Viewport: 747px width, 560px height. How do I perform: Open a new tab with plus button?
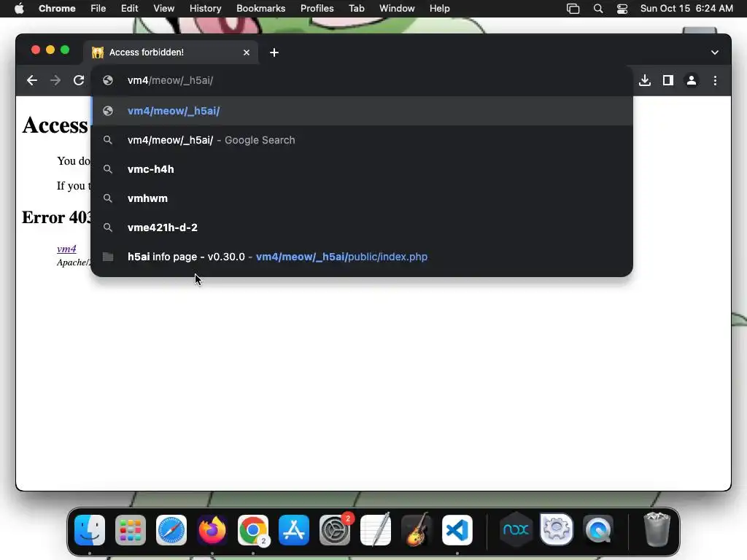tap(274, 52)
